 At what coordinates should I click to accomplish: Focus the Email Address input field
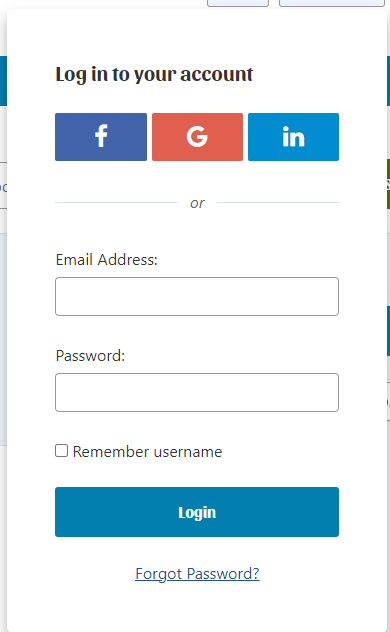197,297
